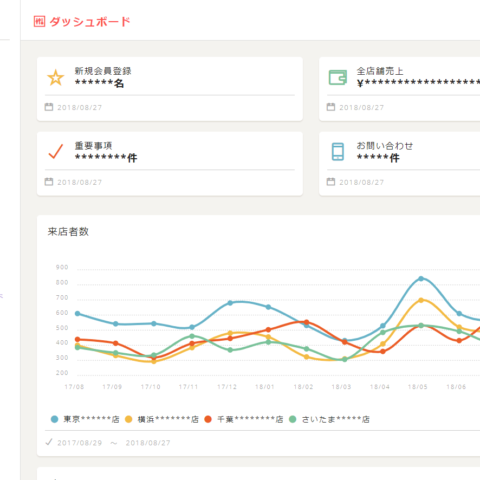Click the 18/06 x-axis label
The height and width of the screenshot is (480, 480).
click(456, 387)
